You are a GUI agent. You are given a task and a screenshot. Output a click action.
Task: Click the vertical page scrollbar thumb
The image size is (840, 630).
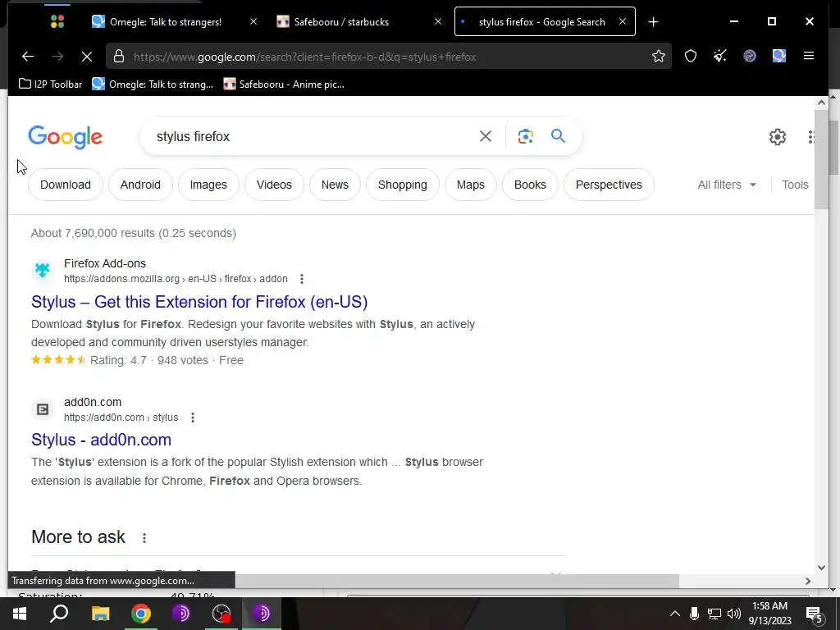click(x=820, y=159)
